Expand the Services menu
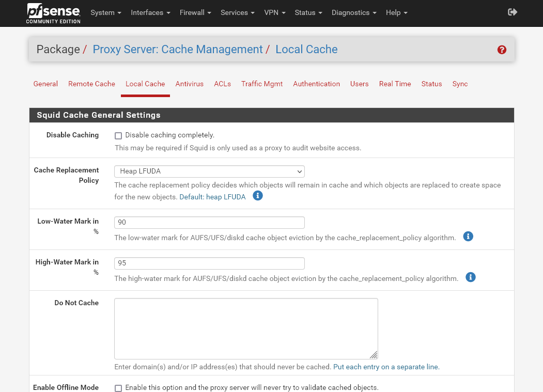This screenshot has height=392, width=543. click(x=237, y=12)
